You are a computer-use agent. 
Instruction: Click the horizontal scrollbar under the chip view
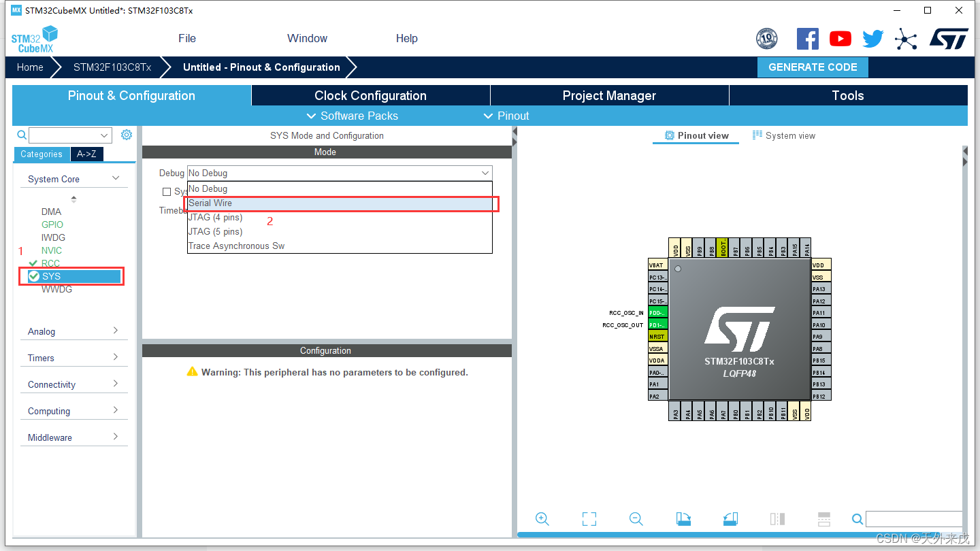click(740, 535)
